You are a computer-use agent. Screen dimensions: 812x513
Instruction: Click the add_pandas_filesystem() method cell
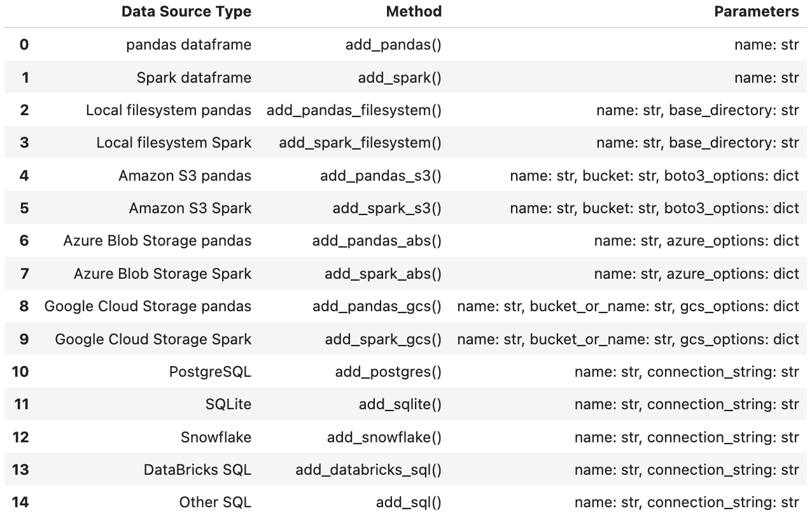click(x=354, y=110)
